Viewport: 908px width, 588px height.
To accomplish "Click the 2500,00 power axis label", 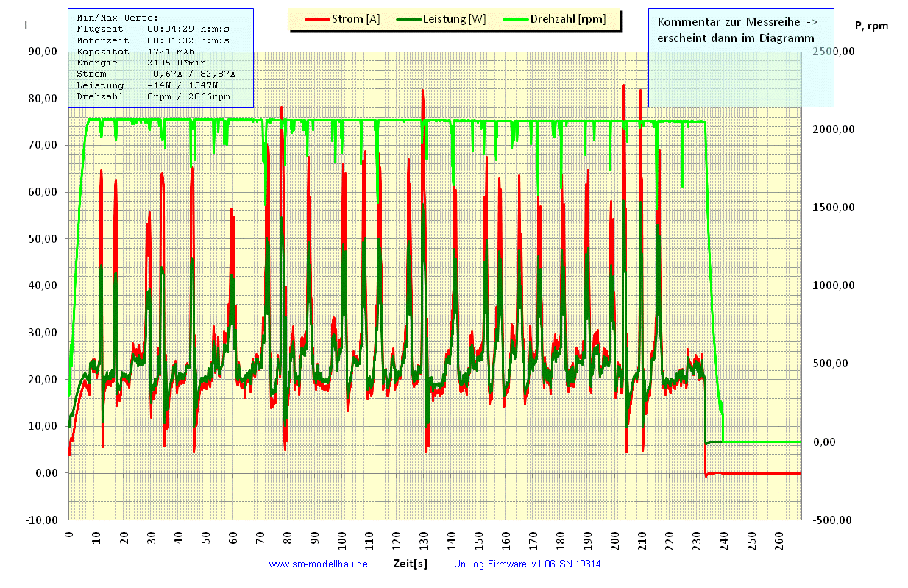I will pyautogui.click(x=832, y=52).
